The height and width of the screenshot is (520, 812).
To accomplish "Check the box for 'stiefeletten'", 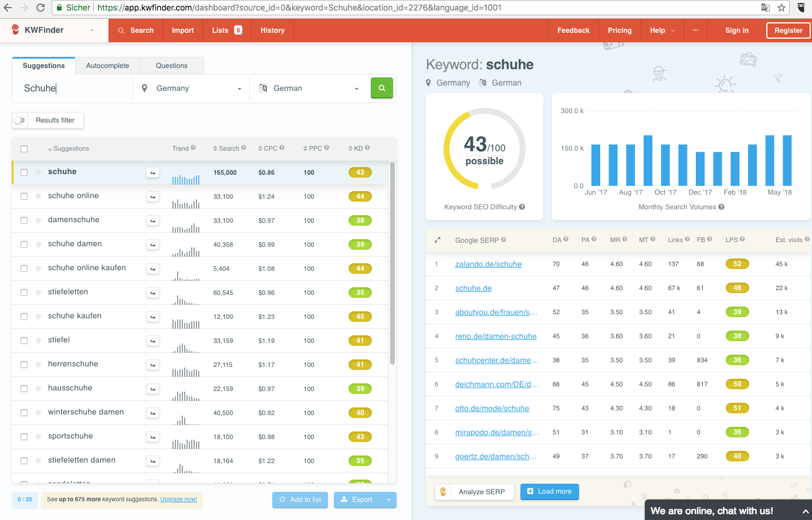I will click(24, 293).
